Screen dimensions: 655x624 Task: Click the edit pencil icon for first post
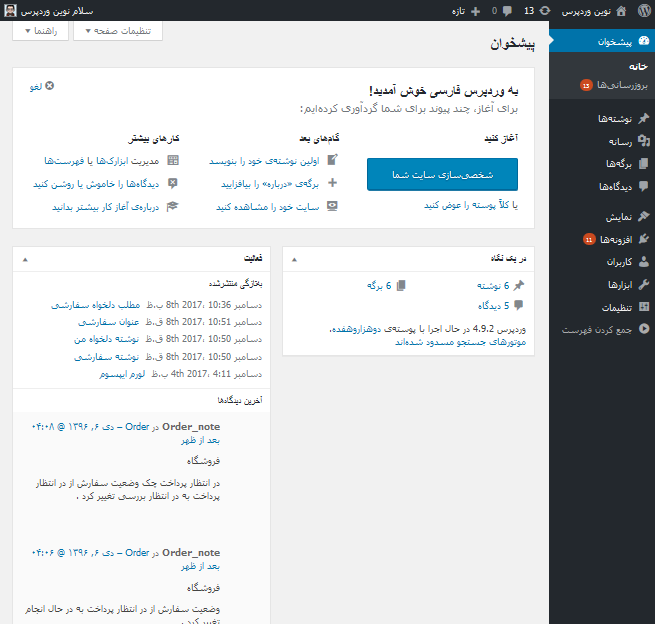click(332, 160)
